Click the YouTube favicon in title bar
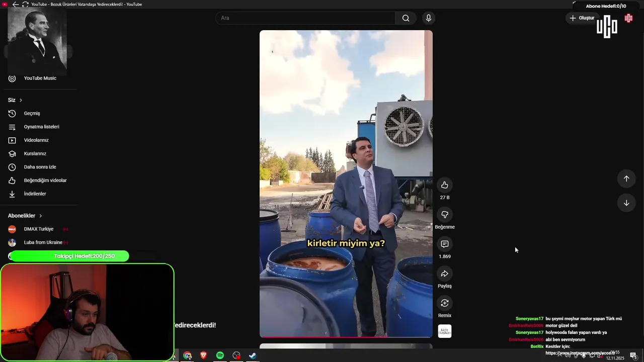 point(5,4)
